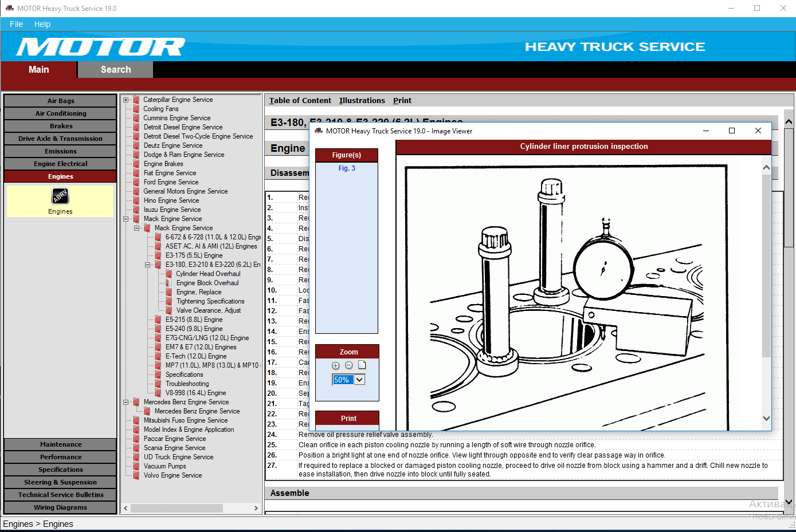Viewport: 796px width, 532px height.
Task: Select the Brakes category in left panel
Action: coord(60,125)
